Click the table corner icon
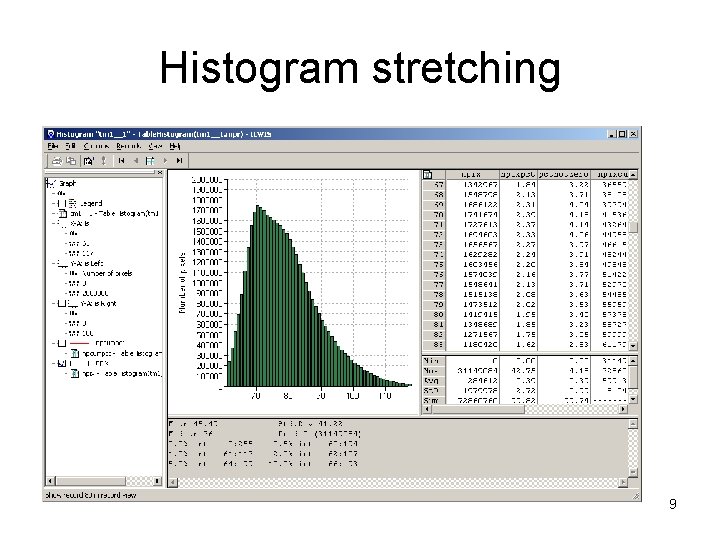 click(428, 174)
